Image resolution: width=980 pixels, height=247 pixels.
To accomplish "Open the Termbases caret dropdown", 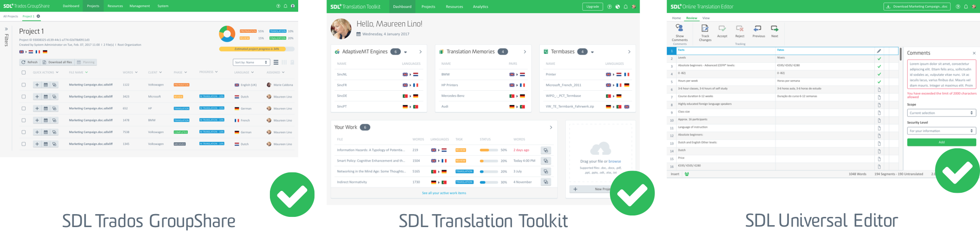I will (x=592, y=52).
